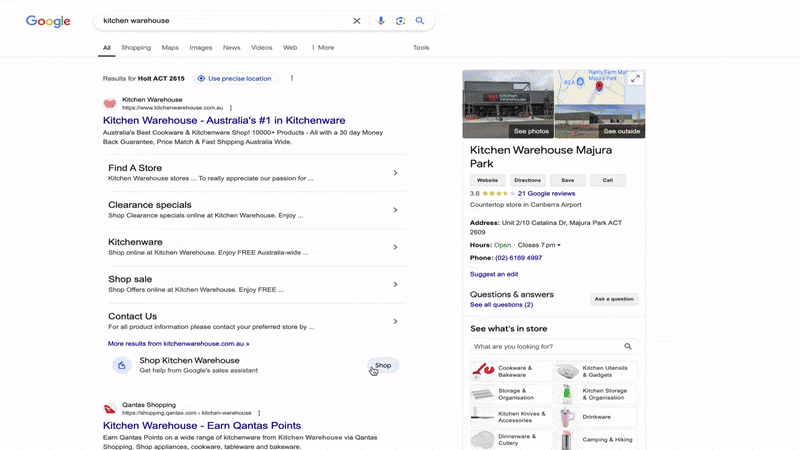Clear the search box text
800x450 pixels.
pos(357,21)
